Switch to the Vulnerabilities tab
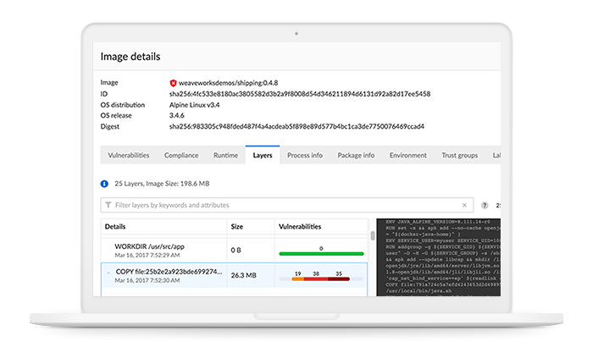This screenshot has height=364, width=593. point(128,156)
